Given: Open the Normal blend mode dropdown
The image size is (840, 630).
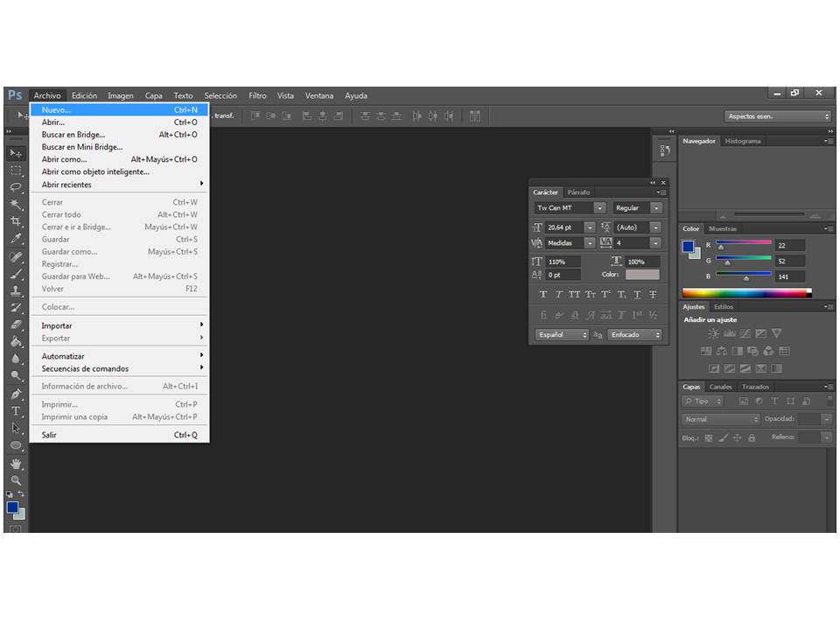Looking at the screenshot, I should (x=720, y=419).
